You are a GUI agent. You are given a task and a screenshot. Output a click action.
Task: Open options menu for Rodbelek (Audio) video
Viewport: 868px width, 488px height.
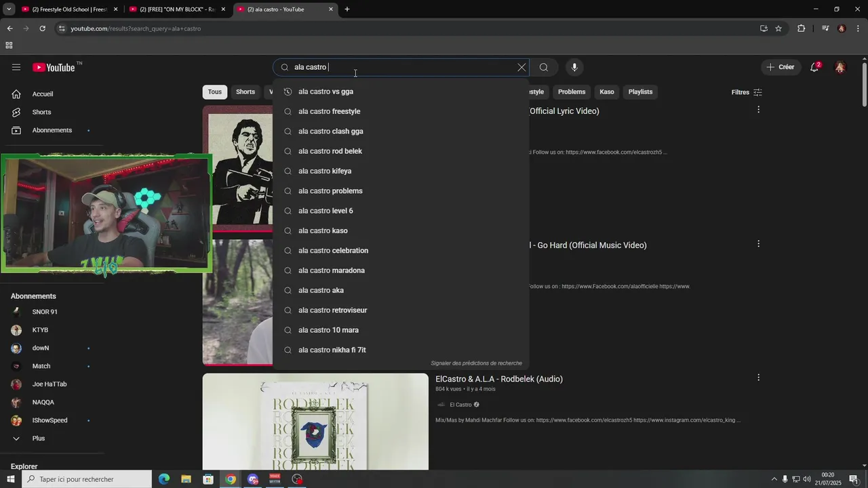[x=758, y=378]
